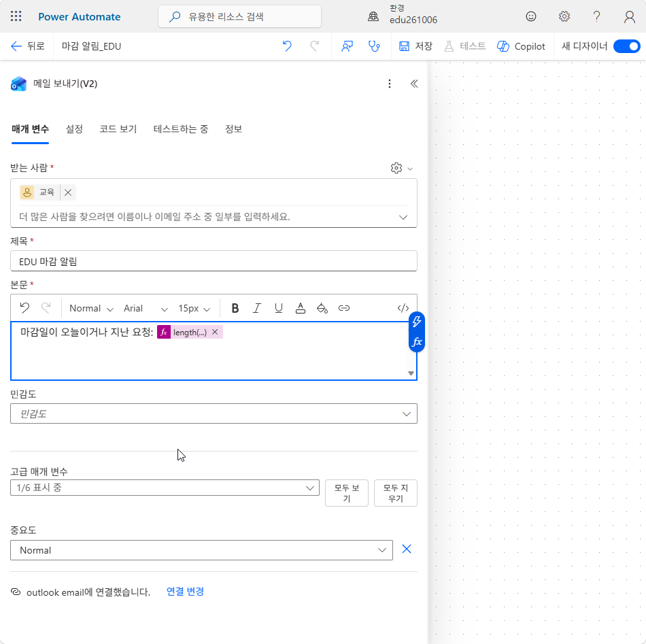Open dynamic content lightning icon

pyautogui.click(x=417, y=322)
